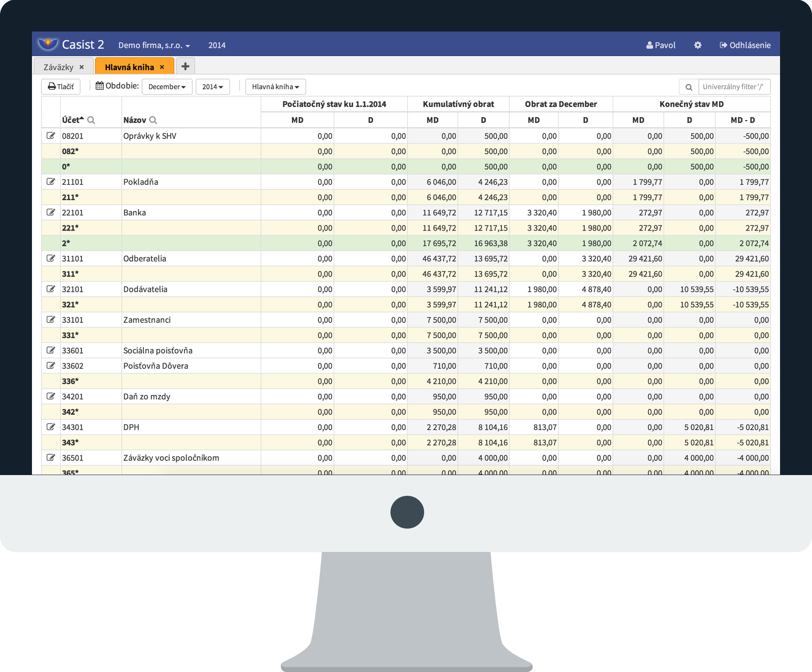Close the Záväzky tab

(82, 67)
